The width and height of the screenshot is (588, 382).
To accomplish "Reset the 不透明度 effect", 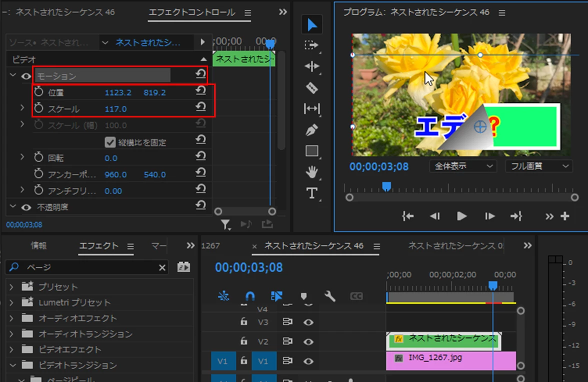I will [x=201, y=205].
